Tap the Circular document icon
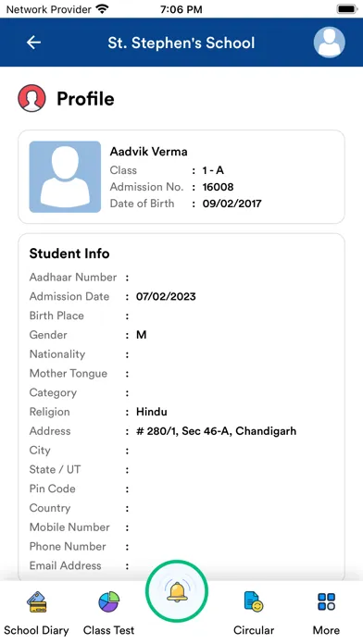Screen dimensions: 363x644 (x=253, y=602)
